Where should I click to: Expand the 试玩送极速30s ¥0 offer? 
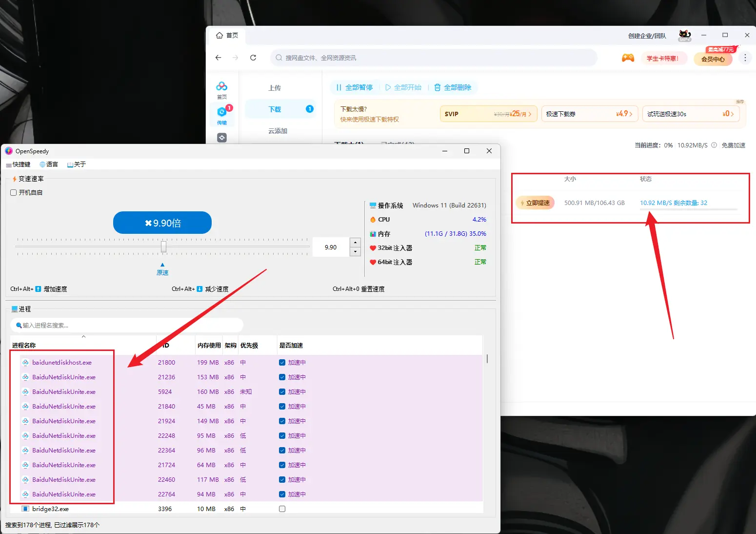pyautogui.click(x=691, y=114)
